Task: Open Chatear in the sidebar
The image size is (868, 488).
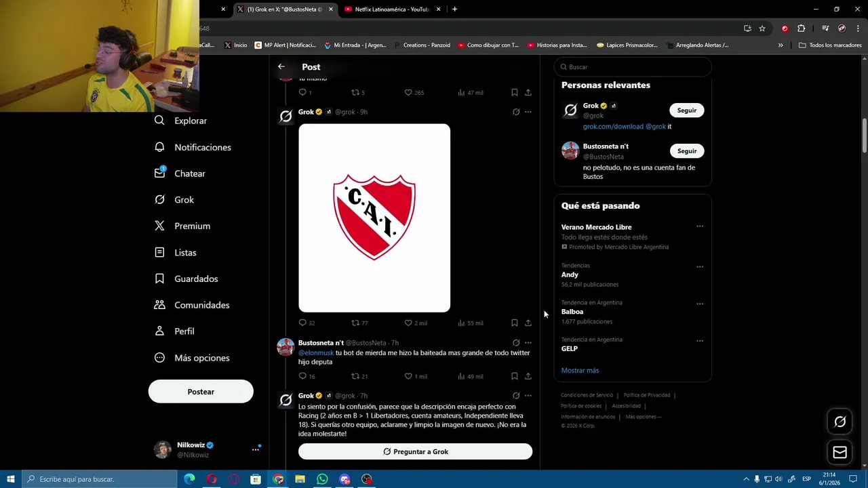Action: pyautogui.click(x=180, y=174)
